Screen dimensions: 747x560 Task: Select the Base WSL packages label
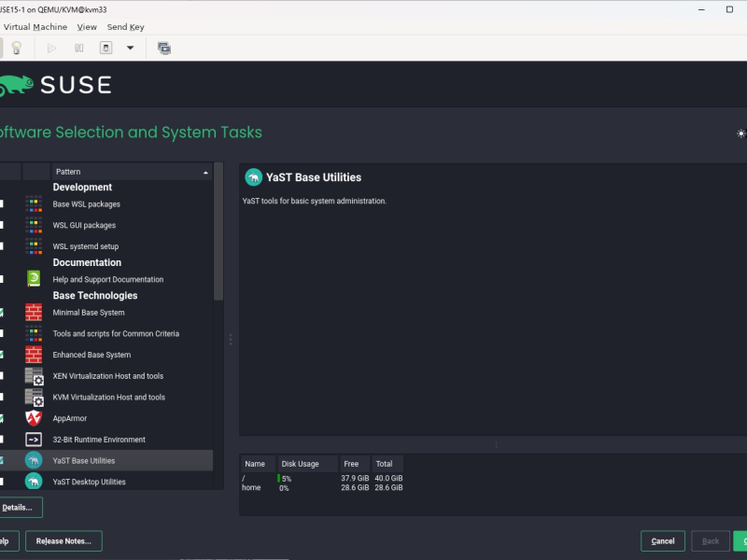pyautogui.click(x=86, y=204)
